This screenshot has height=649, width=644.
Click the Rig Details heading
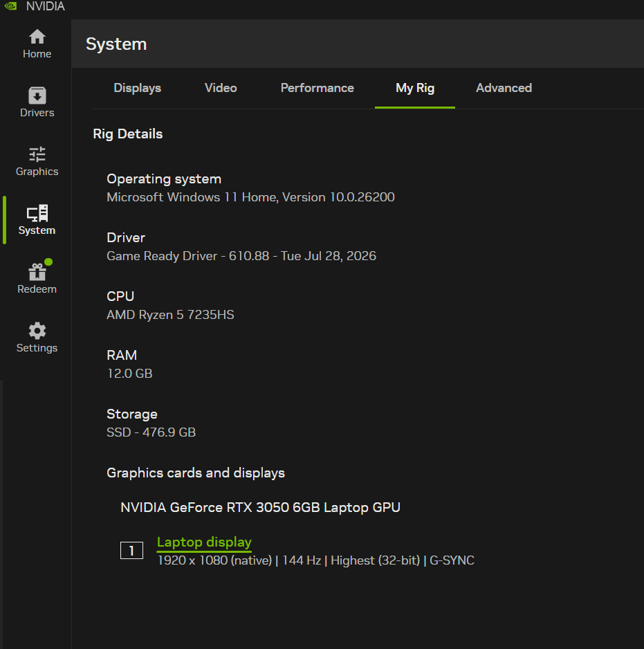(127, 134)
